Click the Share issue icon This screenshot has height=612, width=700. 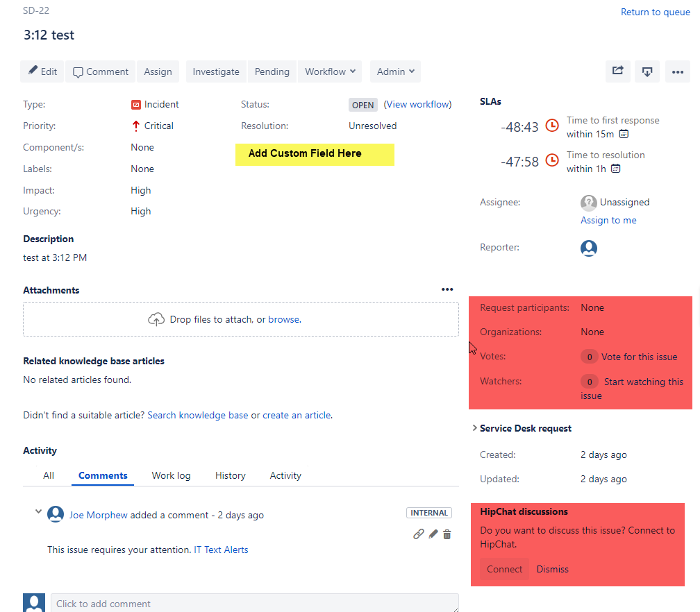pos(617,71)
